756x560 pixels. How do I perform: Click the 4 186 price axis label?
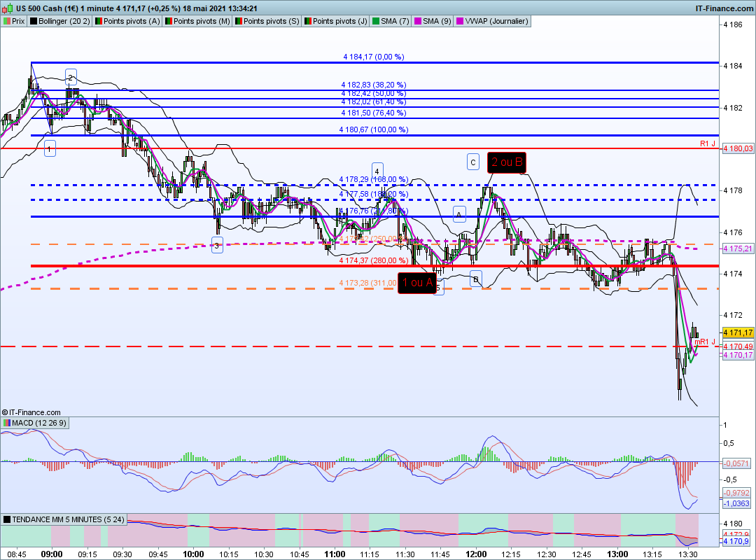(x=733, y=24)
